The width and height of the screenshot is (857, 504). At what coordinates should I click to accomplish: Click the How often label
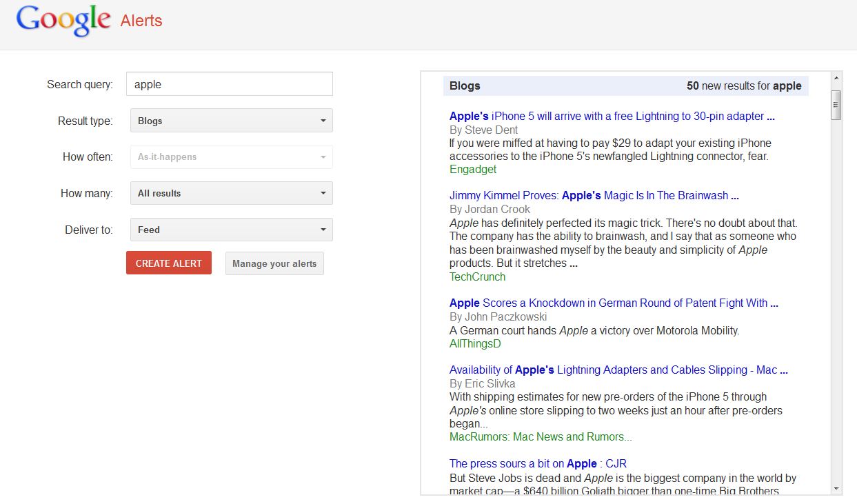pyautogui.click(x=88, y=157)
